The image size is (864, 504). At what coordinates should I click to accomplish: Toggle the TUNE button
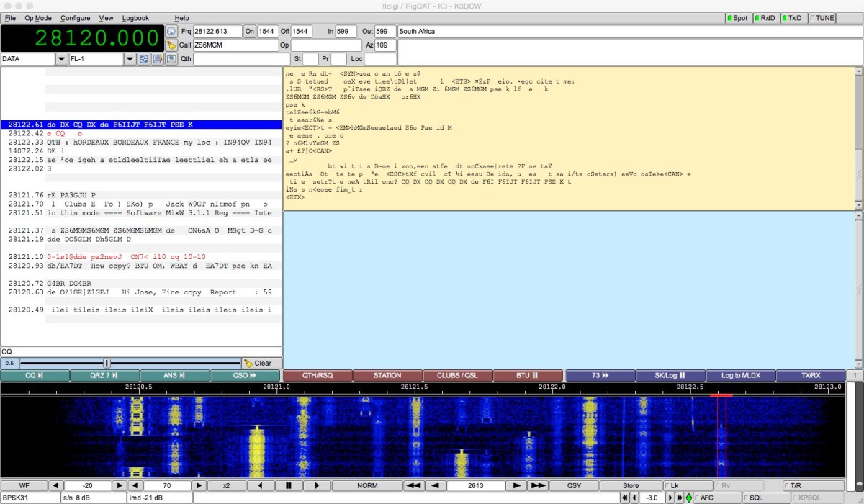point(822,18)
